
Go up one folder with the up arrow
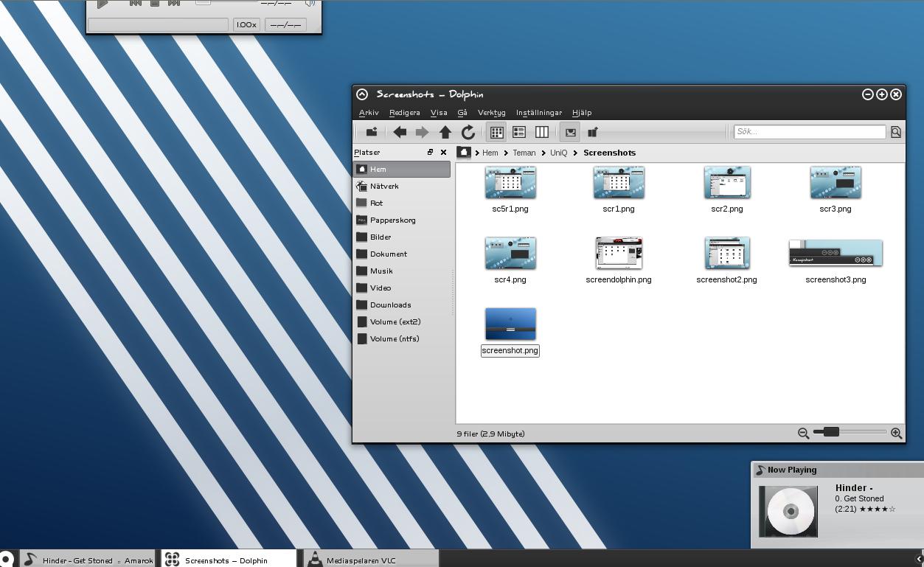click(445, 132)
